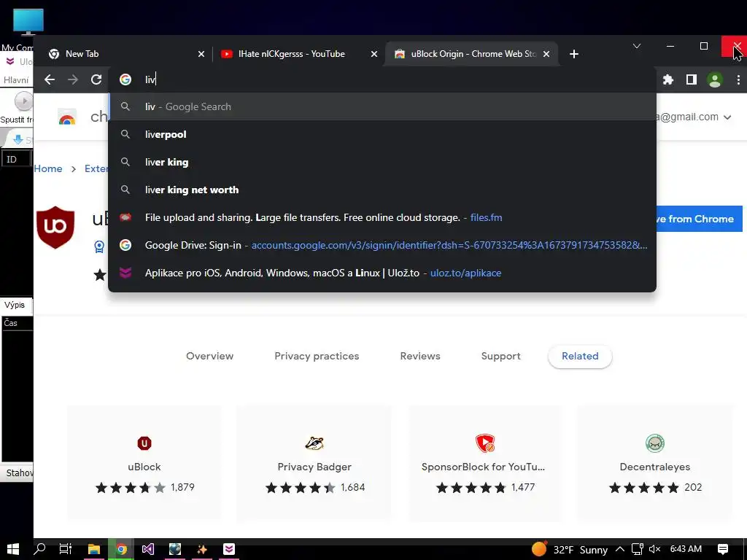Open the Extensions puzzle-piece icon
The image size is (747, 560).
[668, 79]
